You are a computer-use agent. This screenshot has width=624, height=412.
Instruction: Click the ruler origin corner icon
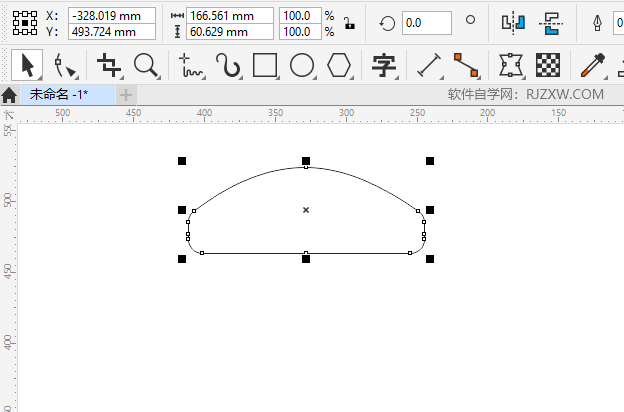pos(8,115)
